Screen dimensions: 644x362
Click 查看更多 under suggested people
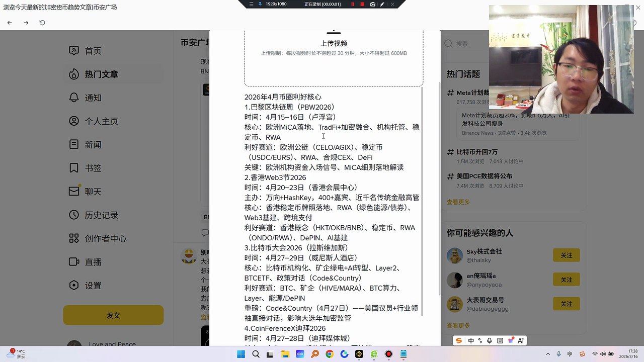point(458,326)
